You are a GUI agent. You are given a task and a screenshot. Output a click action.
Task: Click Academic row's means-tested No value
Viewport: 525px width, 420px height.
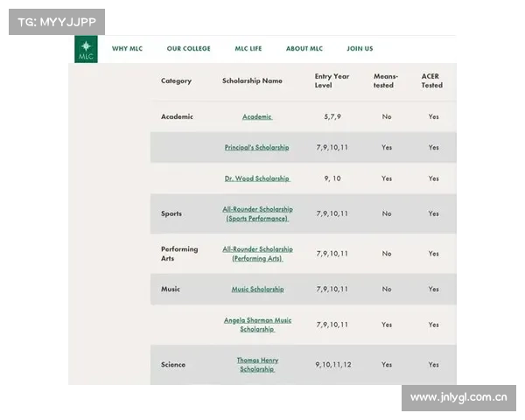pos(387,116)
